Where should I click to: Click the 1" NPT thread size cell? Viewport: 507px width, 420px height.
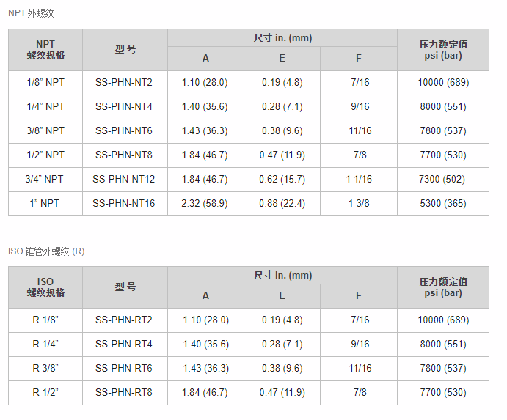click(45, 204)
